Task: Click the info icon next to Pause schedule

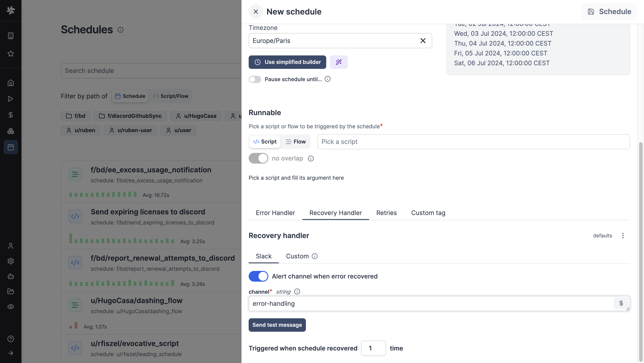Action: pyautogui.click(x=328, y=79)
